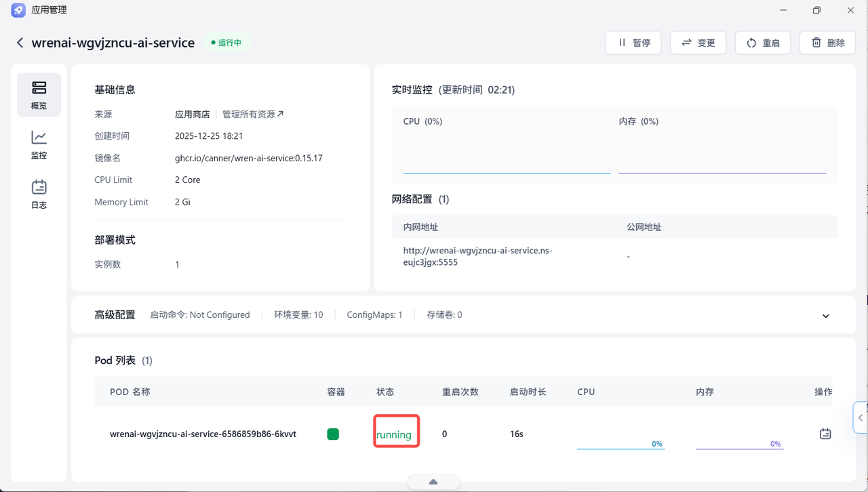Click the green container status indicator
The width and height of the screenshot is (868, 492).
333,434
